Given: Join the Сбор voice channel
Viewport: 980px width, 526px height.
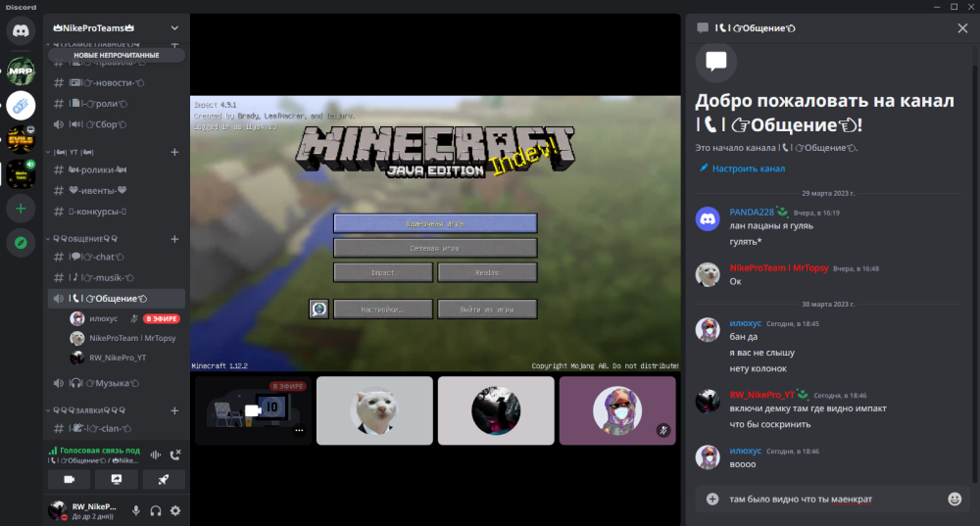Looking at the screenshot, I should 117,124.
